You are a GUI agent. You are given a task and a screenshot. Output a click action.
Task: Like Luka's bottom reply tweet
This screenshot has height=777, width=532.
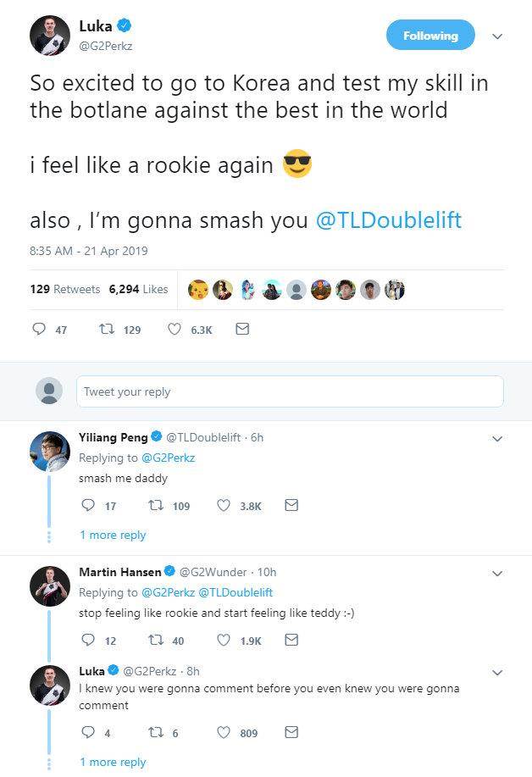(x=224, y=732)
